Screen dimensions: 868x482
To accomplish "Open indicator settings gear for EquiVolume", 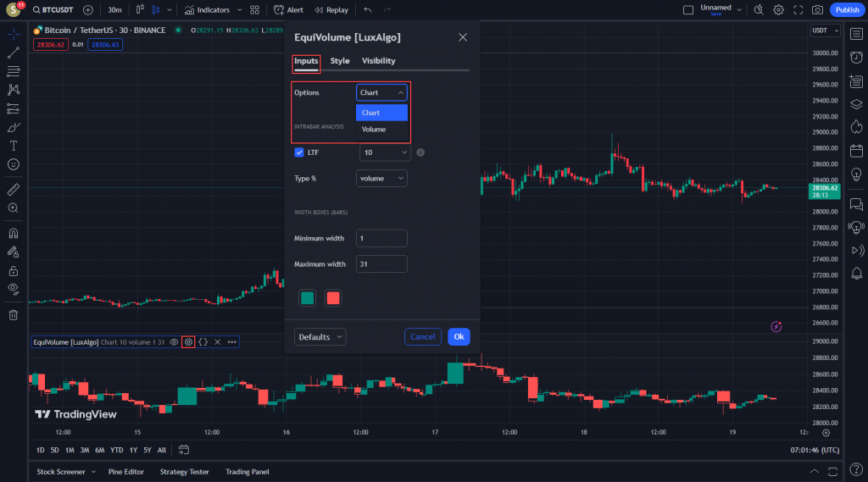I will click(x=188, y=342).
